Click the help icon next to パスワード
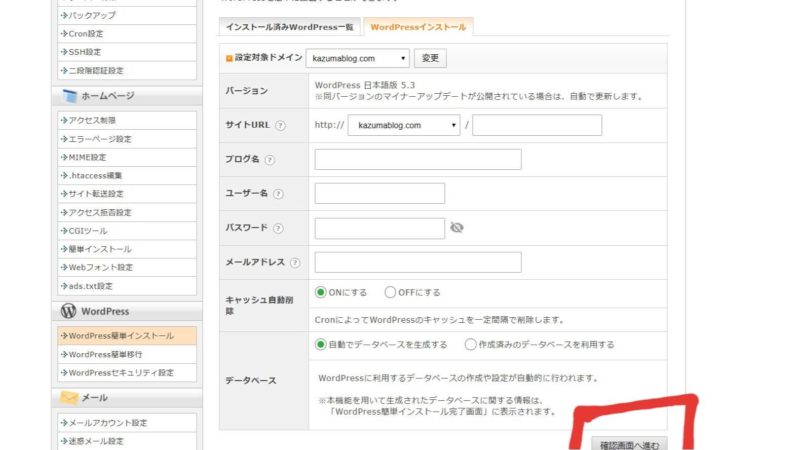Viewport: 800px width, 450px height. pyautogui.click(x=278, y=229)
